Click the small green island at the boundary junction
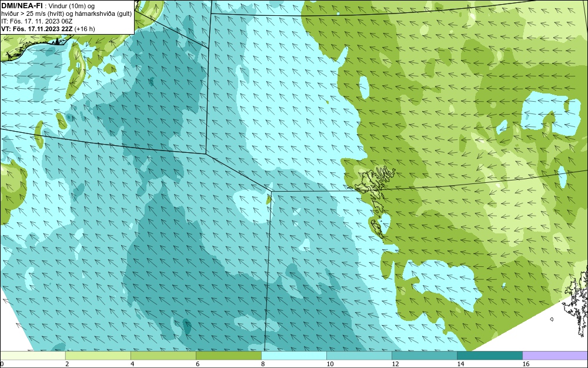The width and height of the screenshot is (588, 368). (269, 199)
